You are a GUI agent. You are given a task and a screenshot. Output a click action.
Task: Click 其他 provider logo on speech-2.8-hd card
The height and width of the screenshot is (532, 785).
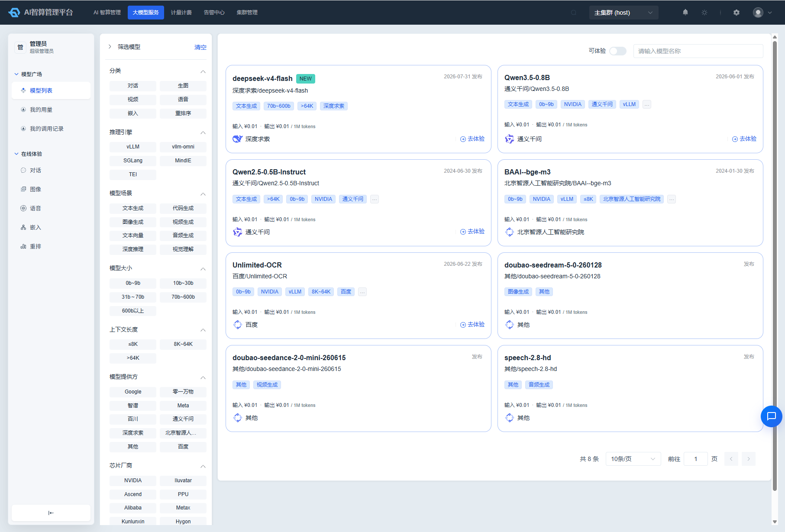tap(510, 418)
